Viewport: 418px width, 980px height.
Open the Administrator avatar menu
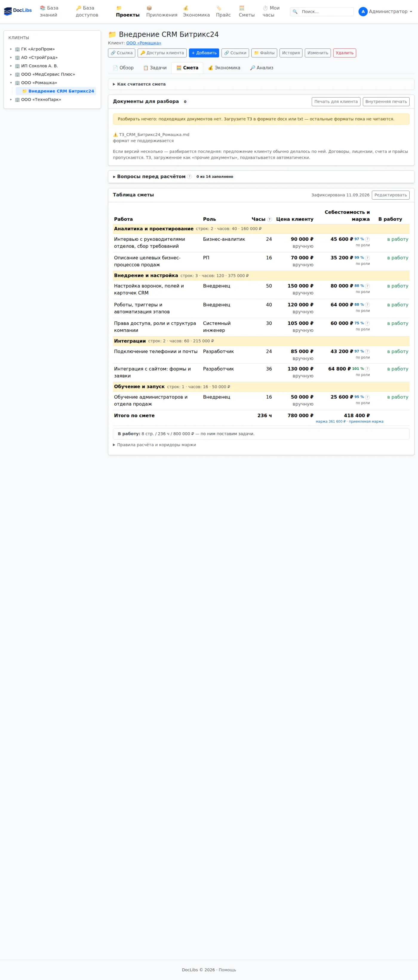pos(386,11)
